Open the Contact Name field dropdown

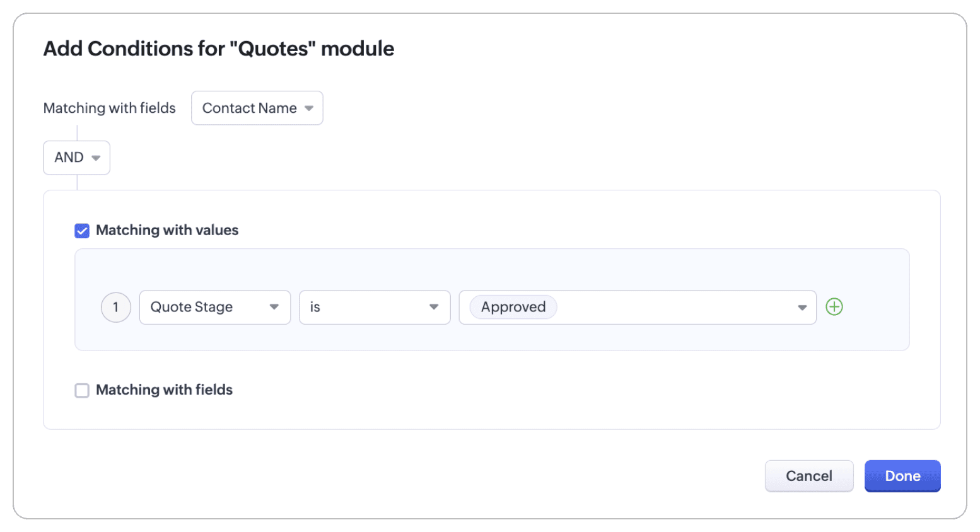point(257,108)
